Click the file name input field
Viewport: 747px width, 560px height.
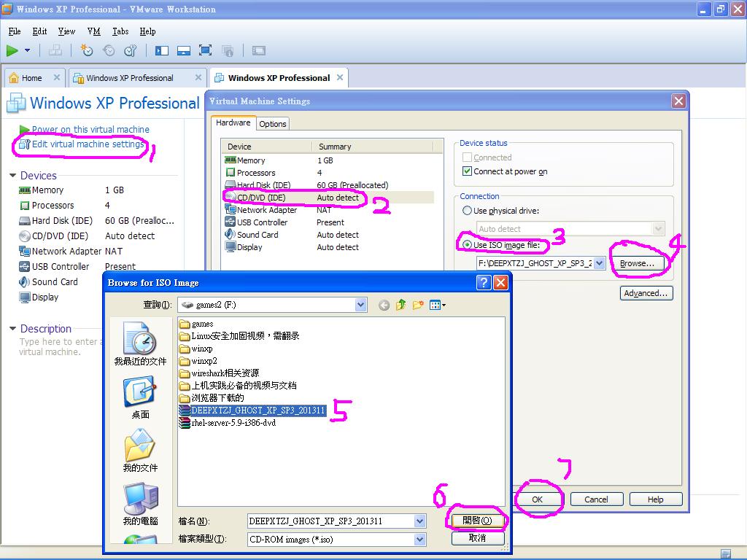tap(331, 521)
